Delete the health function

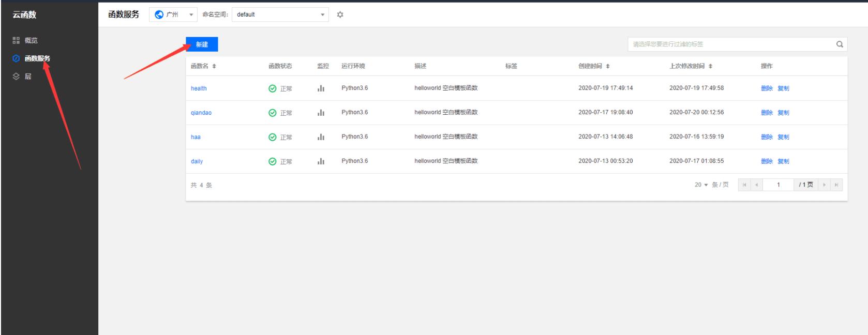pos(767,88)
